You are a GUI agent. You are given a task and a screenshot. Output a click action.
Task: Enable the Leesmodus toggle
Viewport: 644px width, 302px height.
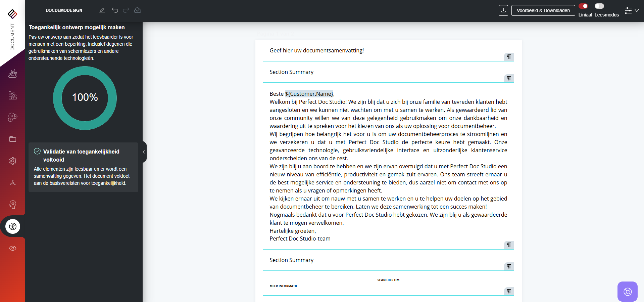point(599,6)
